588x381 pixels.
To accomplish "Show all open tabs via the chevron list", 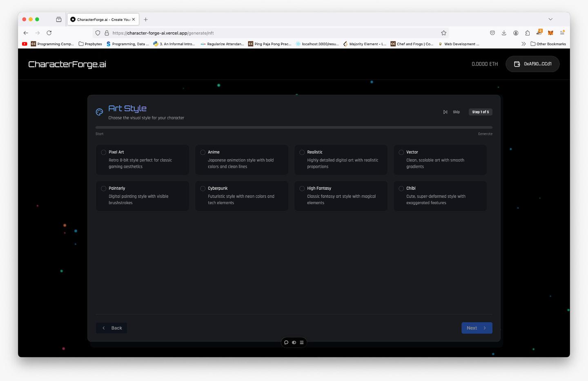I will point(550,19).
